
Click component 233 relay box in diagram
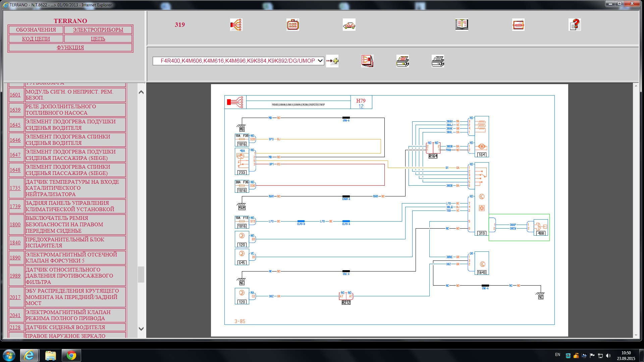[242, 161]
